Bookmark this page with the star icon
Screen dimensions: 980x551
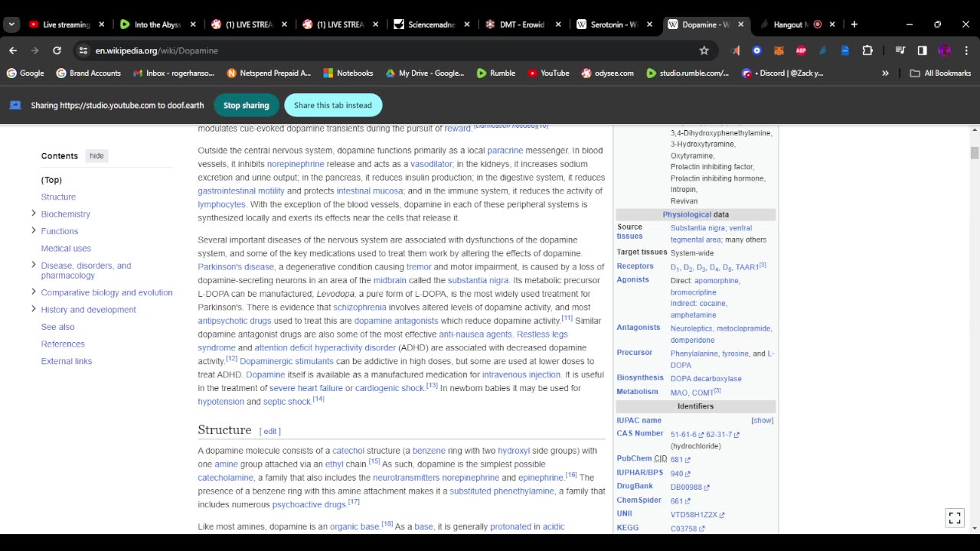[x=704, y=51]
